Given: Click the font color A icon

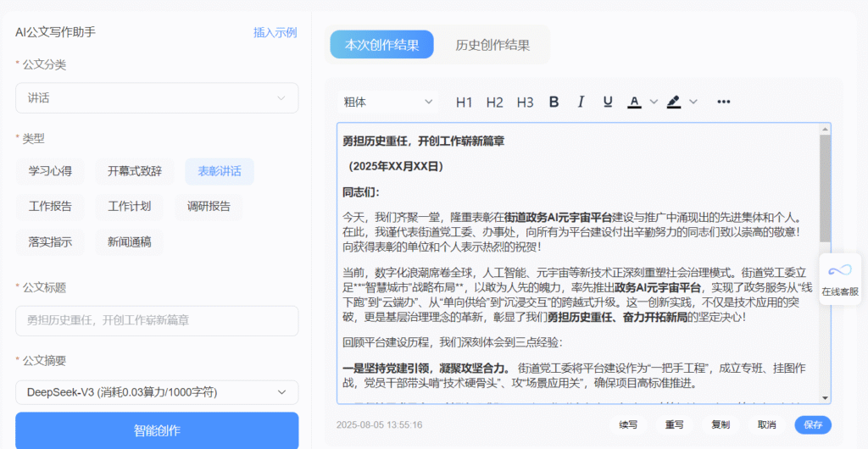Looking at the screenshot, I should click(x=634, y=102).
